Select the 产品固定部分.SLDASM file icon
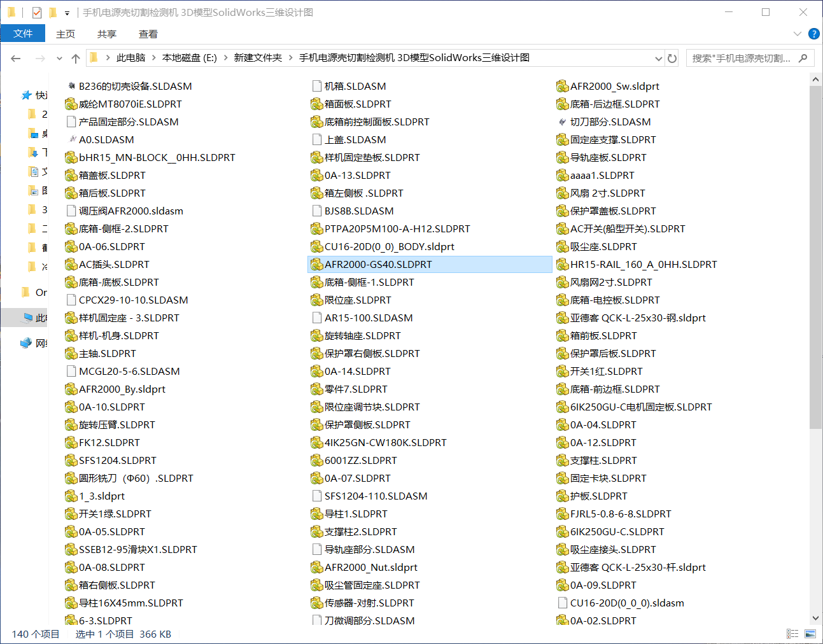The width and height of the screenshot is (823, 644). click(71, 122)
